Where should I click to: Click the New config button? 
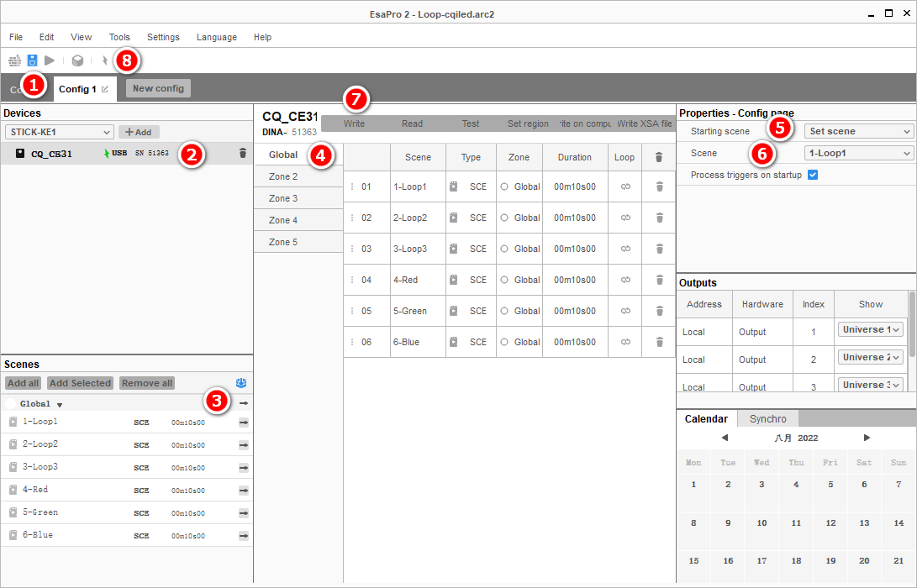[x=158, y=88]
